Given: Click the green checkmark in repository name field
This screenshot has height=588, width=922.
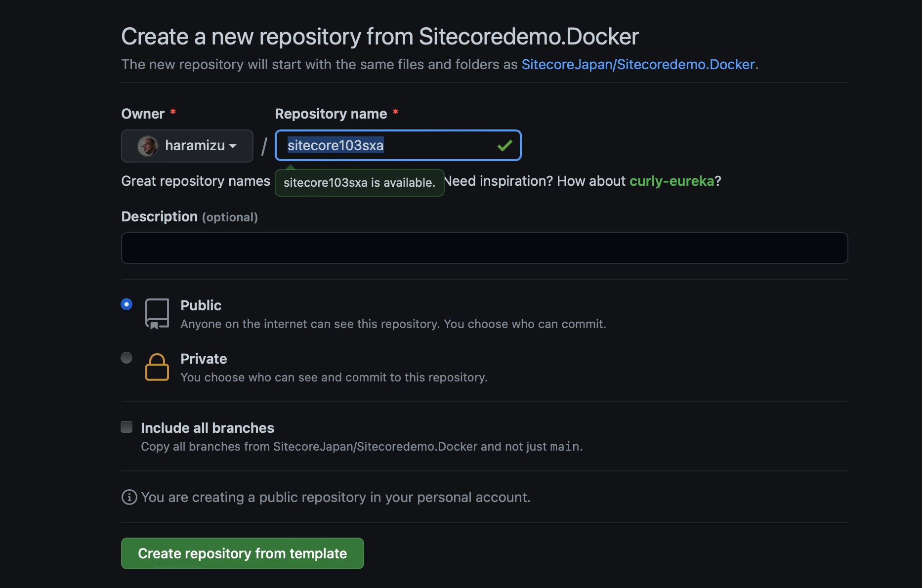Looking at the screenshot, I should pyautogui.click(x=504, y=145).
